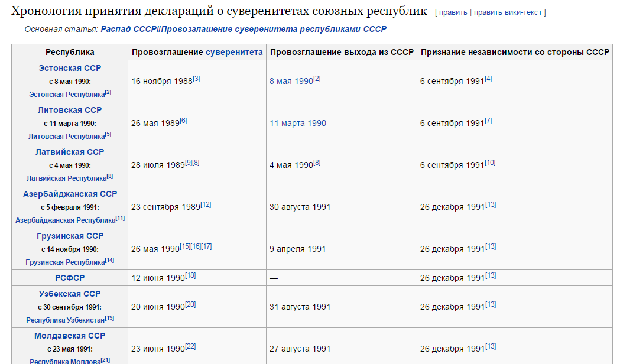Open footnote [13] in Azerbaijan row

[x=491, y=204]
